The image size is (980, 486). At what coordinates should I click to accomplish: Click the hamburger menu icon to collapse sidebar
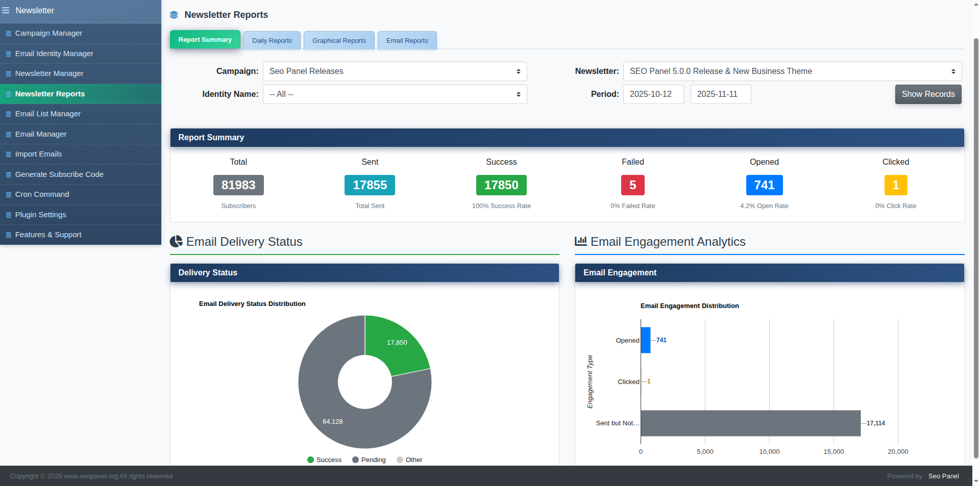tap(7, 10)
